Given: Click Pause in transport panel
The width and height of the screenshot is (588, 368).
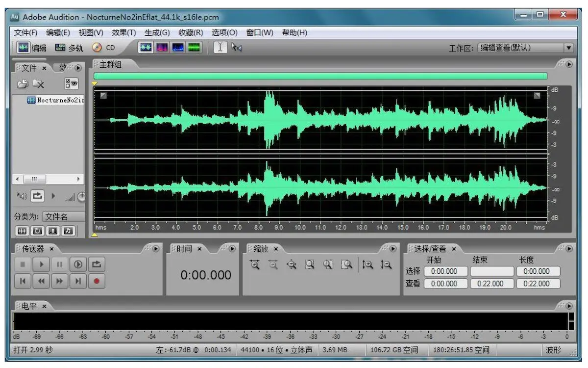Looking at the screenshot, I should coord(59,264).
